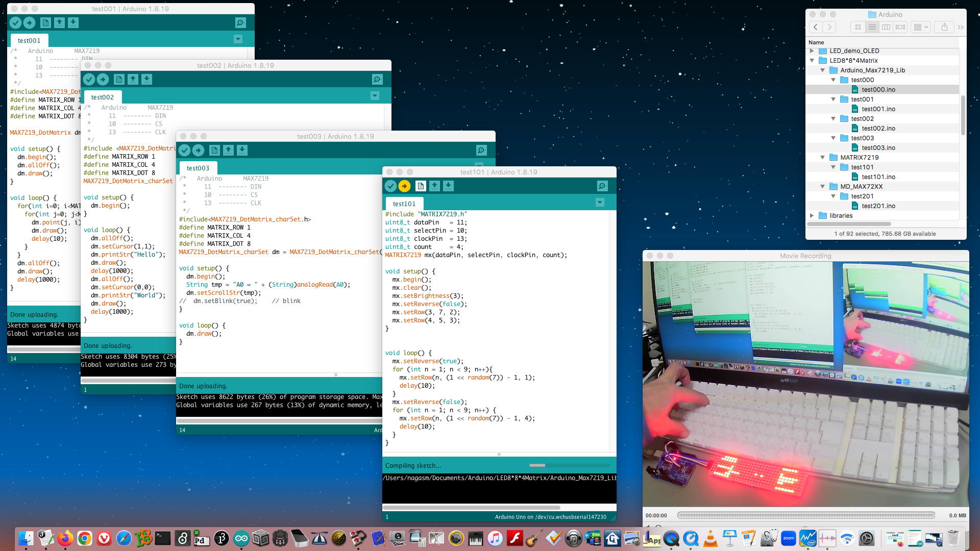Click Verify button in test101 window
This screenshot has width=980, height=551.
click(x=390, y=186)
